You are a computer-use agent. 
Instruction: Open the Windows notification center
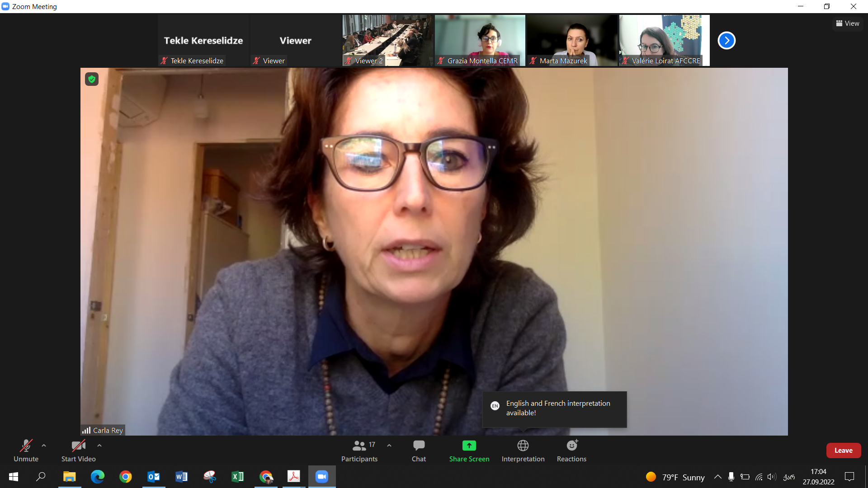point(849,477)
